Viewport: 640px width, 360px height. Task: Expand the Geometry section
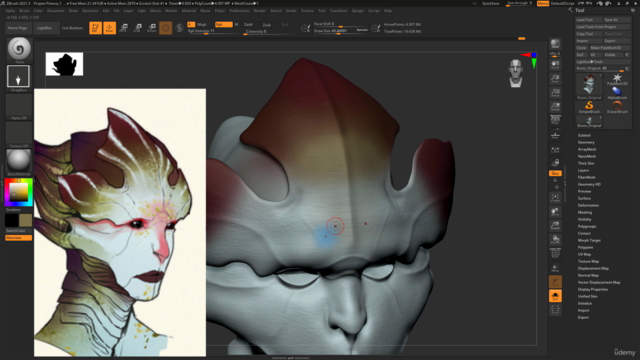[586, 142]
